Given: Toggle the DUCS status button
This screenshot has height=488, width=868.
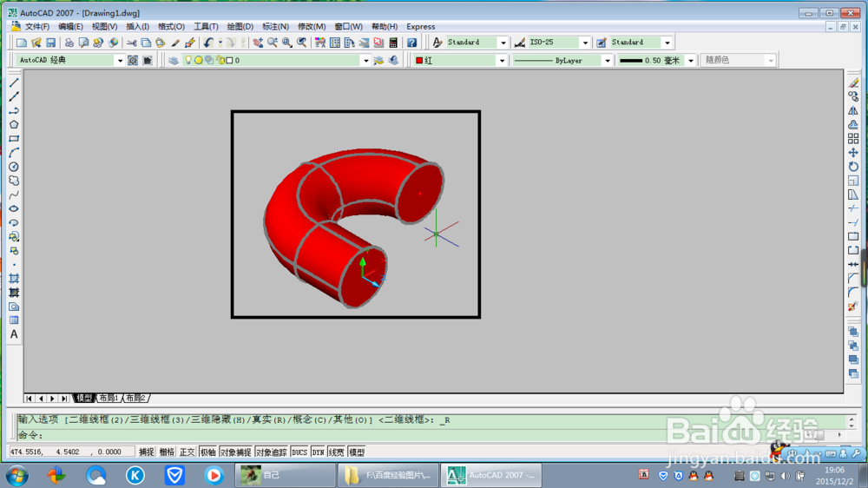Looking at the screenshot, I should 299,452.
